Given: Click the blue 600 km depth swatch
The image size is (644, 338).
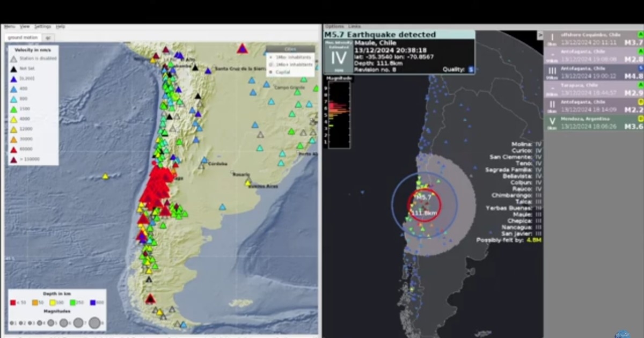Looking at the screenshot, I should [93, 302].
